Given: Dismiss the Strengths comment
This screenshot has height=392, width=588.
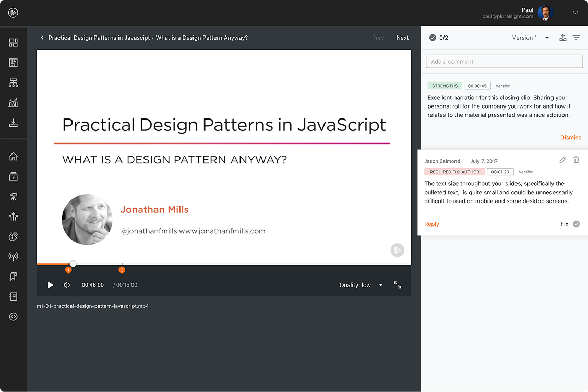Looking at the screenshot, I should 570,138.
